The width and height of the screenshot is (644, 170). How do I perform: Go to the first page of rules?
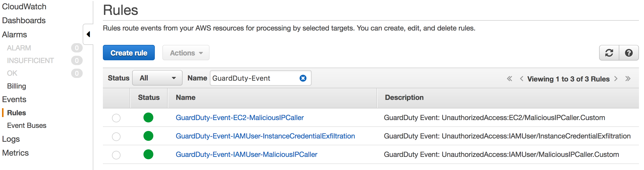(509, 79)
